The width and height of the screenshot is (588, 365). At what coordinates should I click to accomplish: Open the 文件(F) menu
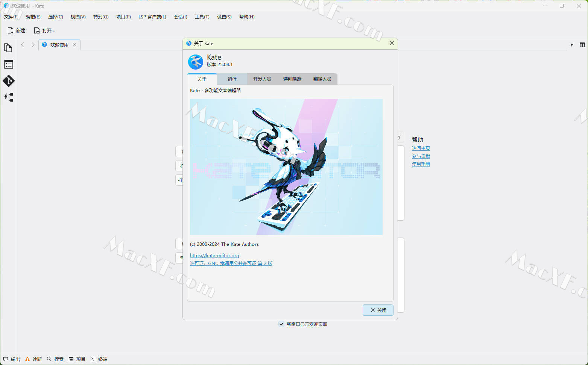tap(11, 17)
